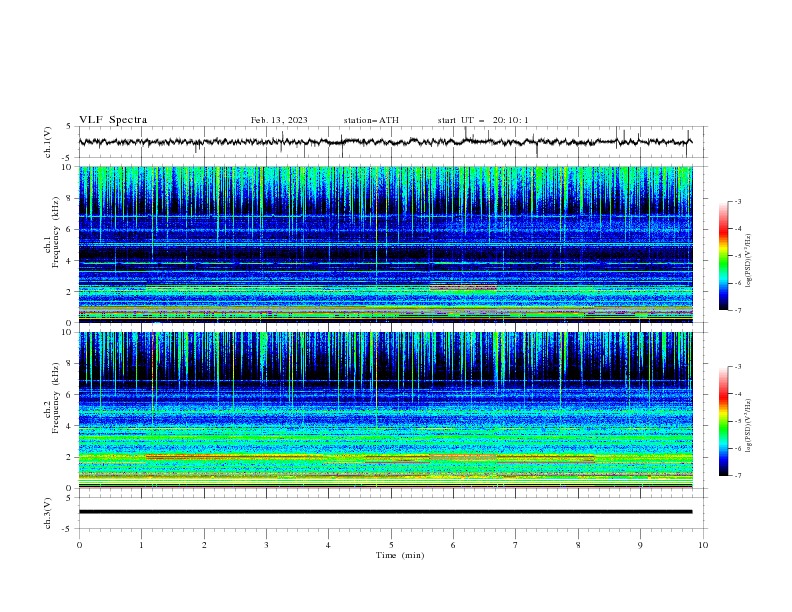Click the "-5" voltage tick on ch.3 axis

pos(68,529)
